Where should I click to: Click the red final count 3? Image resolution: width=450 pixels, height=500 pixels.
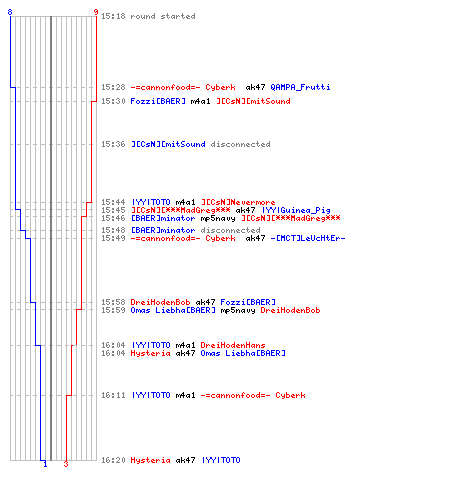tap(66, 464)
